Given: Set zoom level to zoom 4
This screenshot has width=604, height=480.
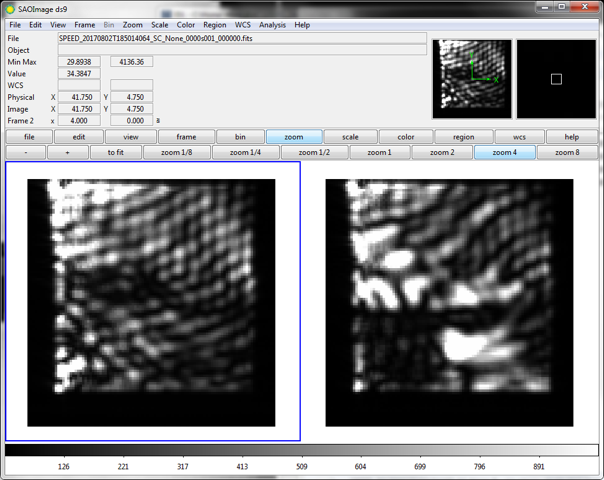Looking at the screenshot, I should (504, 153).
